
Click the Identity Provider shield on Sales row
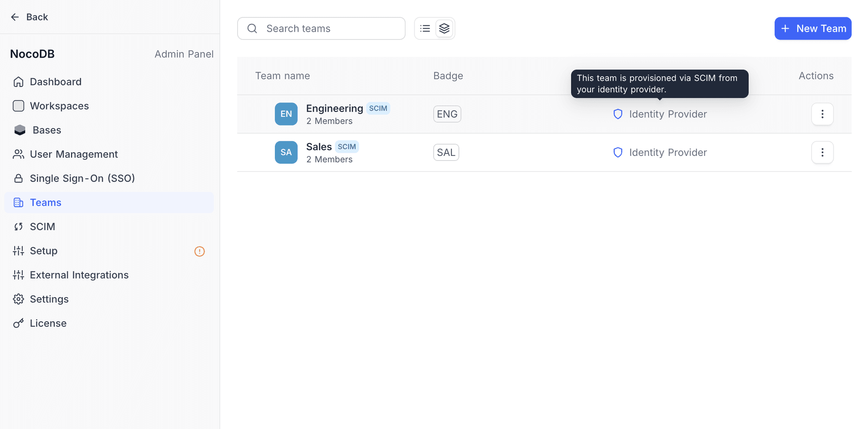pyautogui.click(x=617, y=152)
